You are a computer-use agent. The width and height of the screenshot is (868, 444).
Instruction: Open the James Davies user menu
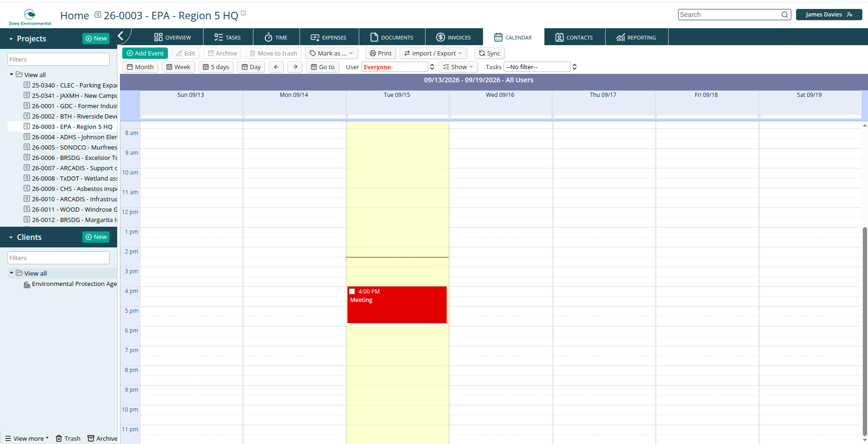(829, 15)
